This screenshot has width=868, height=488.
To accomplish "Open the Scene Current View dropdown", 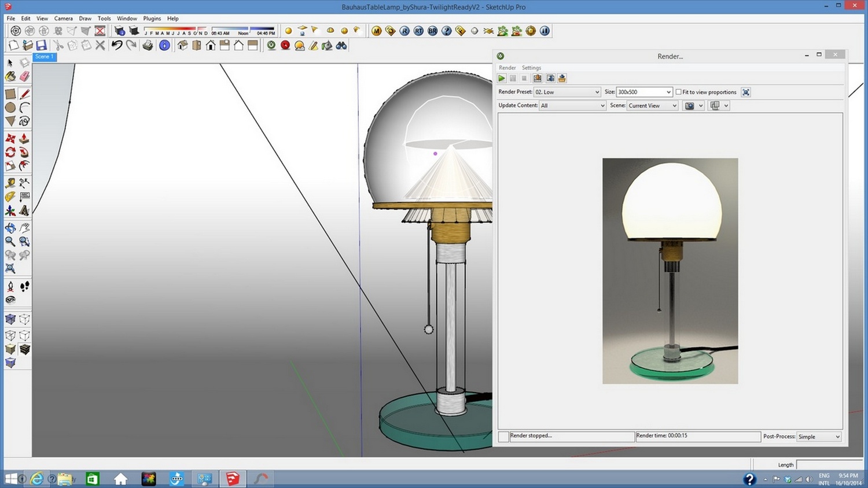I will [652, 105].
